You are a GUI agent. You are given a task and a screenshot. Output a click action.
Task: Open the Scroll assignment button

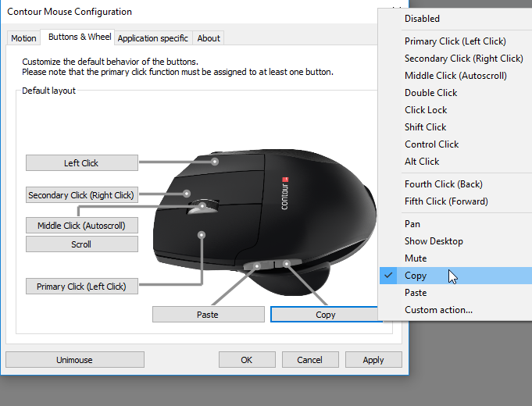click(x=82, y=244)
